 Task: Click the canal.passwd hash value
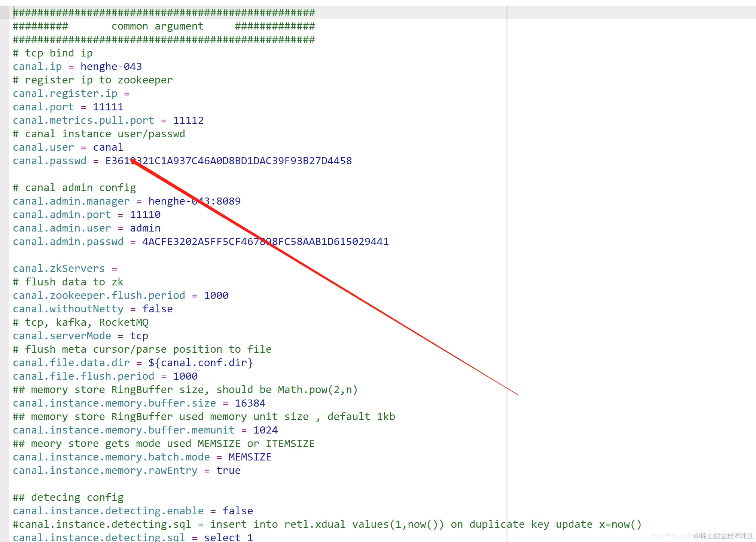(x=228, y=161)
